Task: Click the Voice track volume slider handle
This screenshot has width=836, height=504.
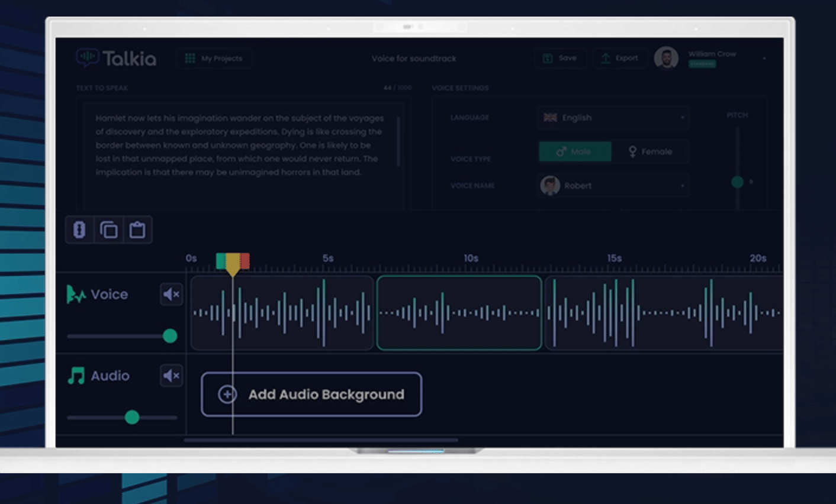Action: (170, 336)
